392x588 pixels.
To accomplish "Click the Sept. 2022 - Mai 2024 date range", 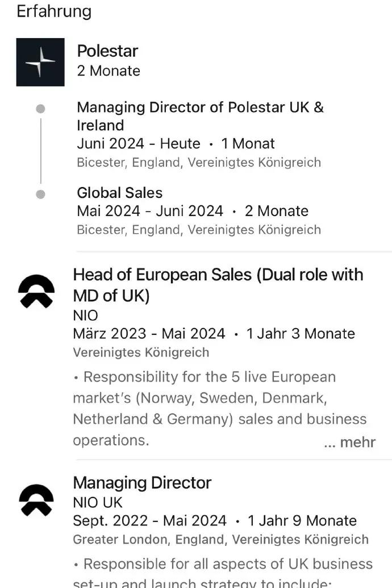I will point(150,520).
